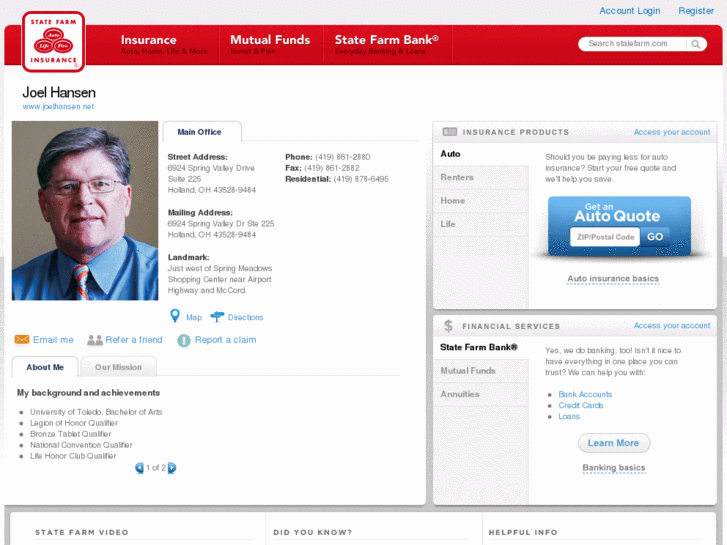Click the ZIP/Postal Code input field

tap(605, 237)
